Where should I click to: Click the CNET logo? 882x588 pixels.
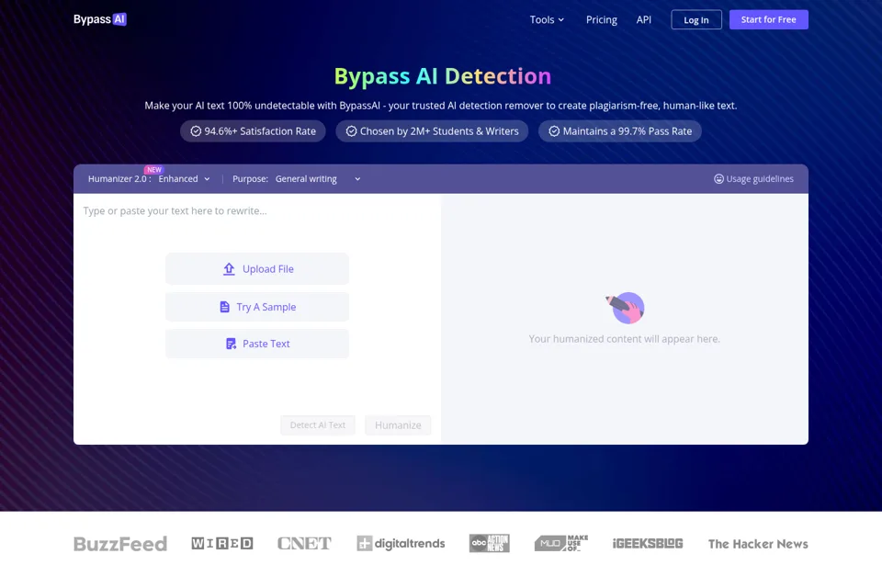[x=304, y=543]
